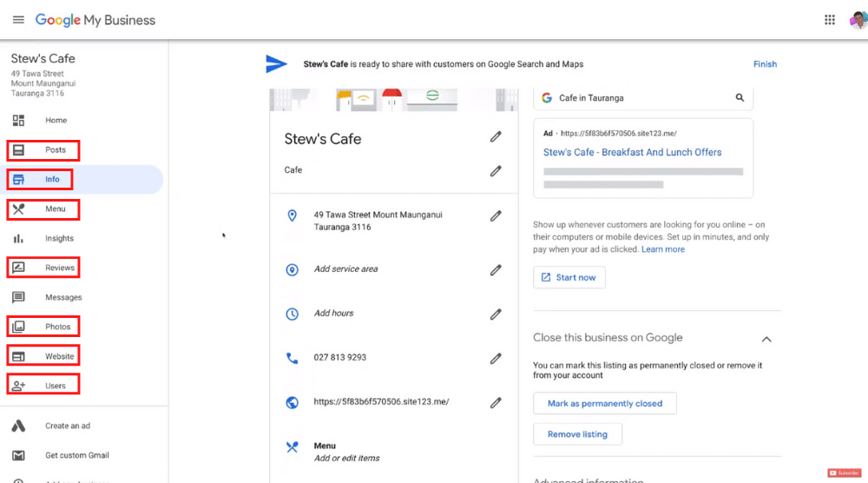Image resolution: width=868 pixels, height=483 pixels.
Task: Click the Insights bar chart icon
Action: click(x=18, y=238)
